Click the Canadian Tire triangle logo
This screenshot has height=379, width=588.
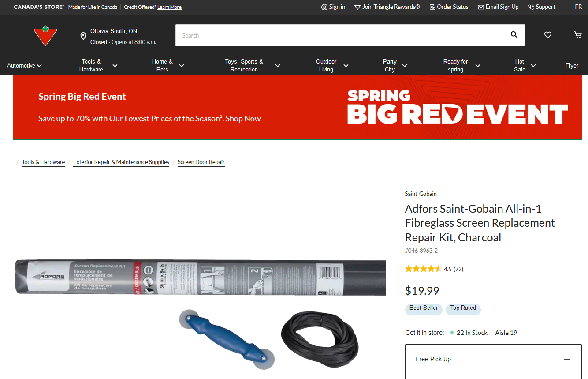coord(45,36)
